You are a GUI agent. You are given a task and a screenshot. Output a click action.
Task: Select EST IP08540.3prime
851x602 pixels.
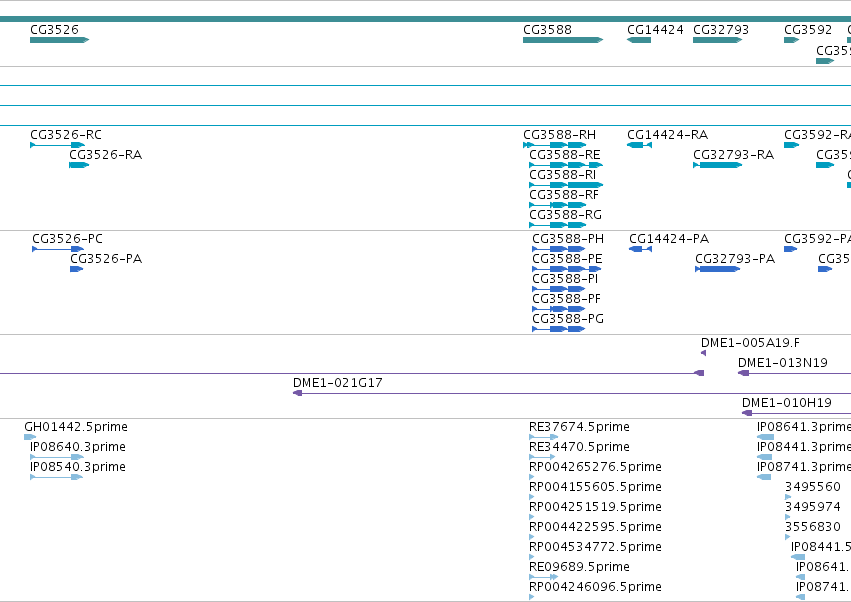click(56, 478)
